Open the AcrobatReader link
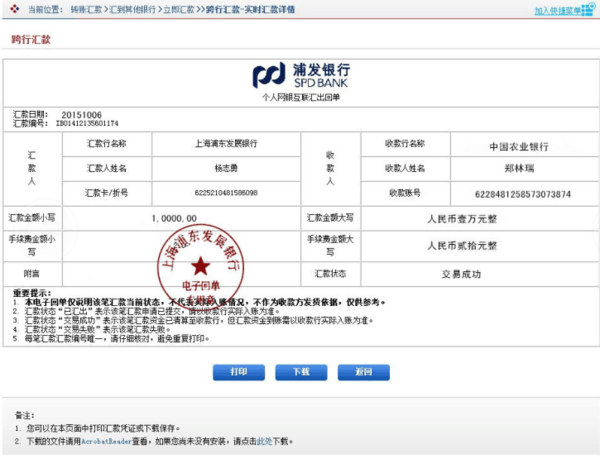 106,441
